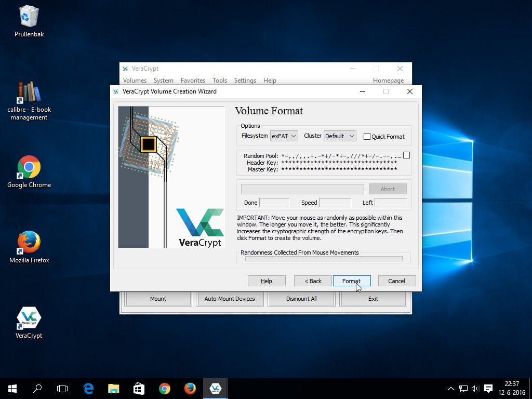532x399 pixels.
Task: Close the VeraCrypt main window
Action: click(x=400, y=69)
